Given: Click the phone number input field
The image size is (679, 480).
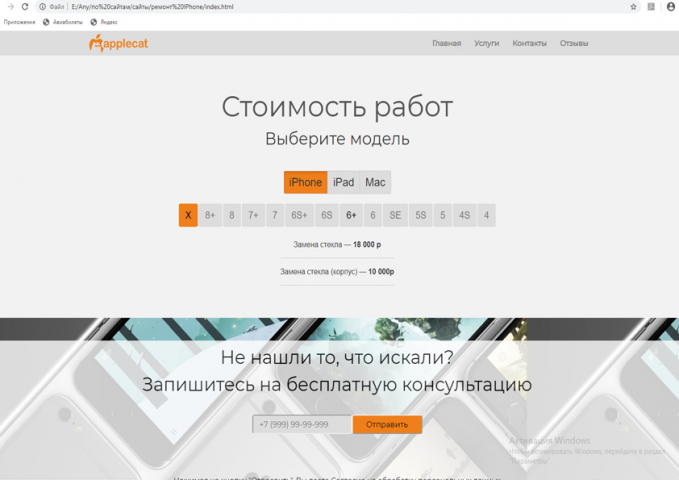Looking at the screenshot, I should click(x=302, y=425).
